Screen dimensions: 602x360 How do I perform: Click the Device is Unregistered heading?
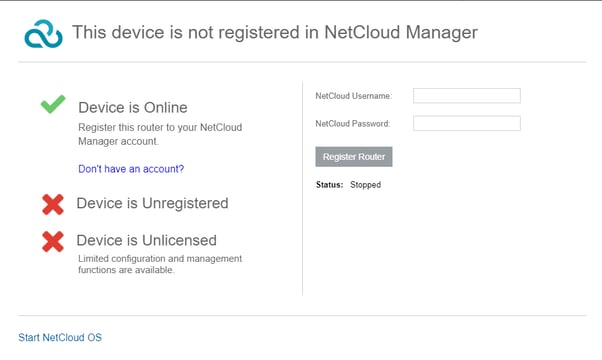[x=152, y=203]
